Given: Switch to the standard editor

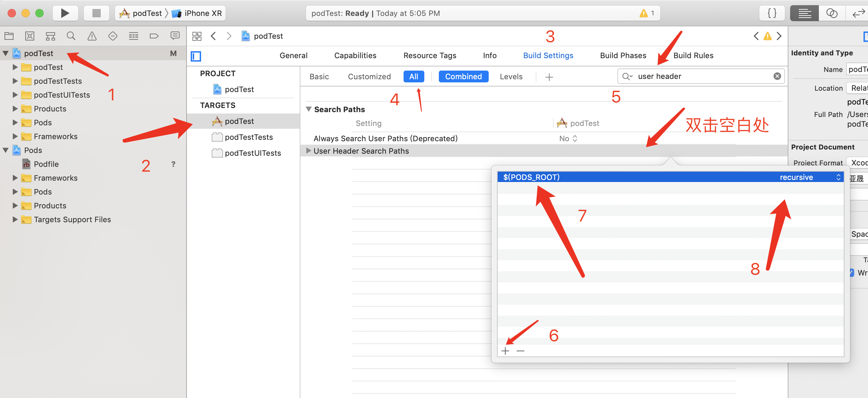Looking at the screenshot, I should point(805,13).
